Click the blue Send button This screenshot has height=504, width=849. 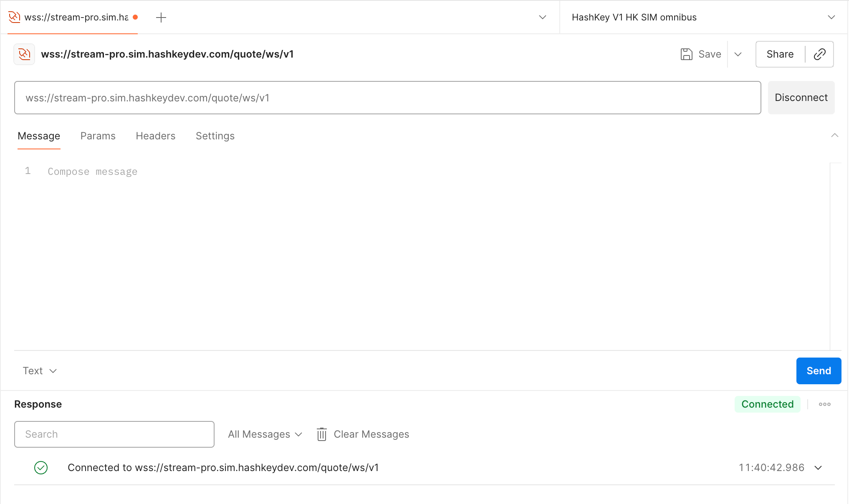pos(818,371)
